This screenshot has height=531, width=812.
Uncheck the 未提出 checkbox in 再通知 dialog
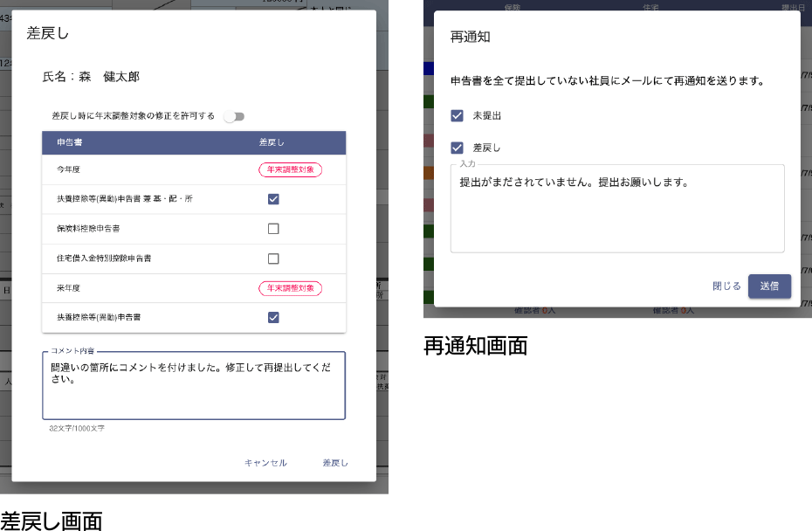coord(457,115)
